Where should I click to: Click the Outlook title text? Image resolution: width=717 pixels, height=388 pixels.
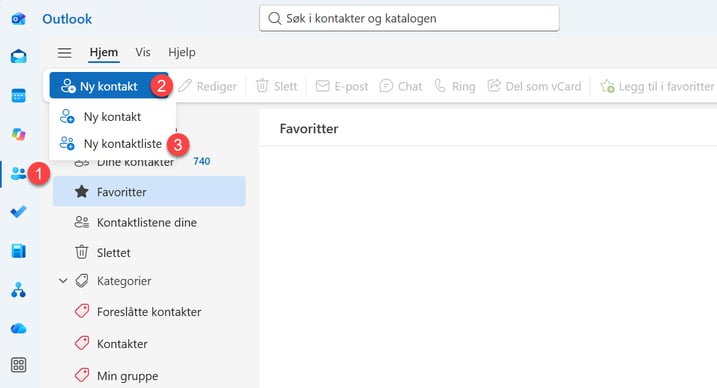coord(67,19)
